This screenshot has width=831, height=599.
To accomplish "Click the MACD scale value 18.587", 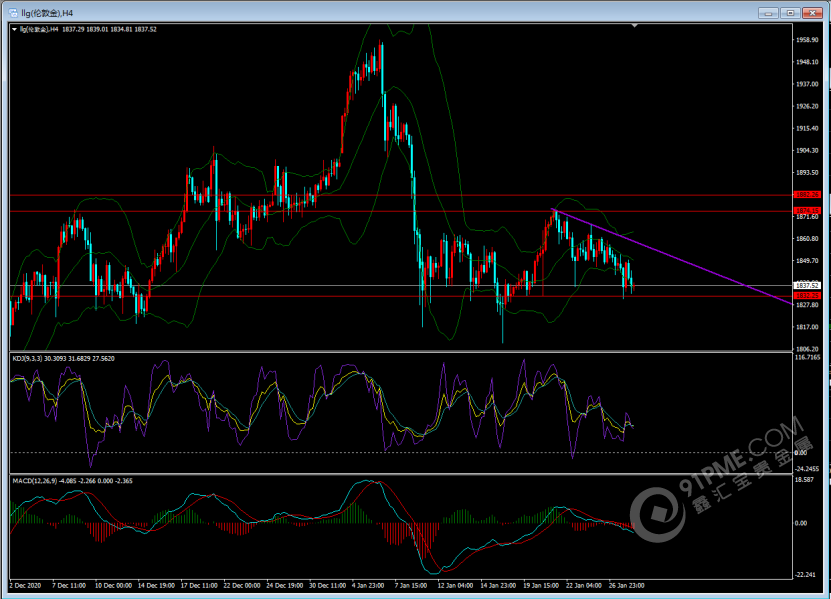I will point(805,480).
